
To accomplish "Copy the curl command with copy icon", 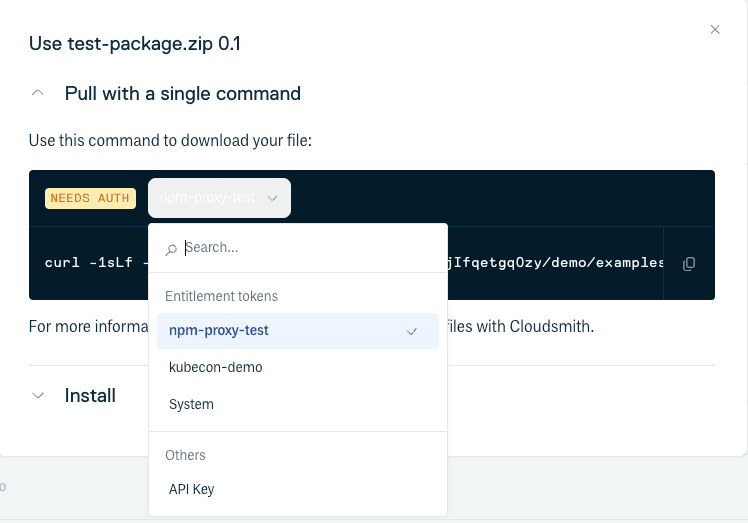I will [689, 264].
